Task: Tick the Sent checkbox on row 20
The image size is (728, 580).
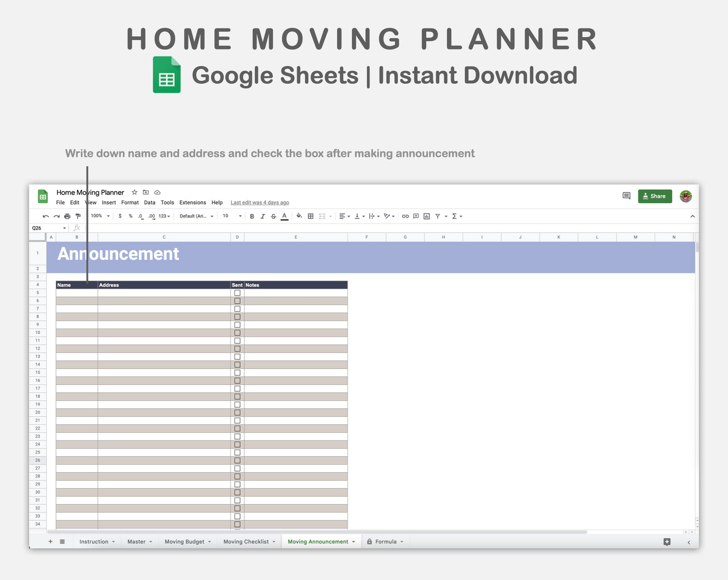Action: pyautogui.click(x=237, y=412)
